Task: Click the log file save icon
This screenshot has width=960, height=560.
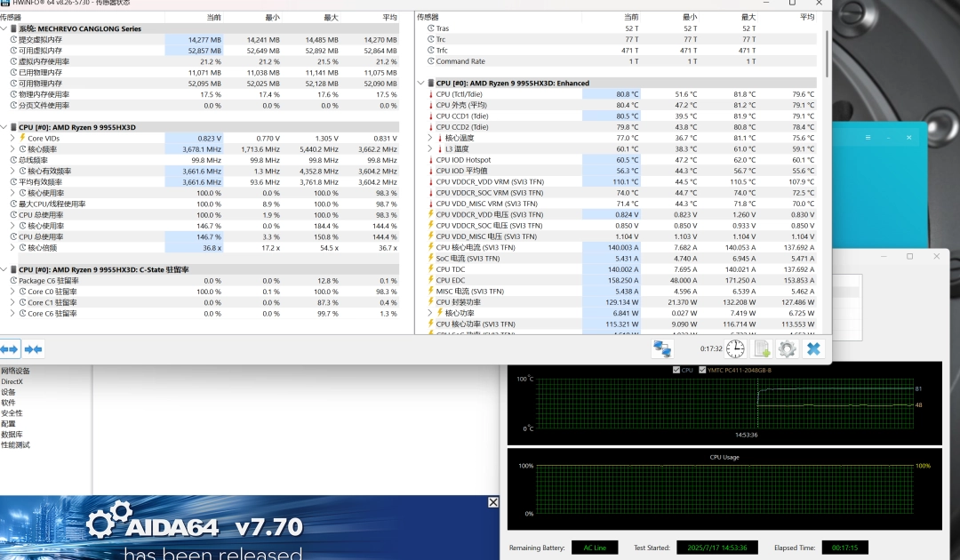Action: (x=762, y=348)
